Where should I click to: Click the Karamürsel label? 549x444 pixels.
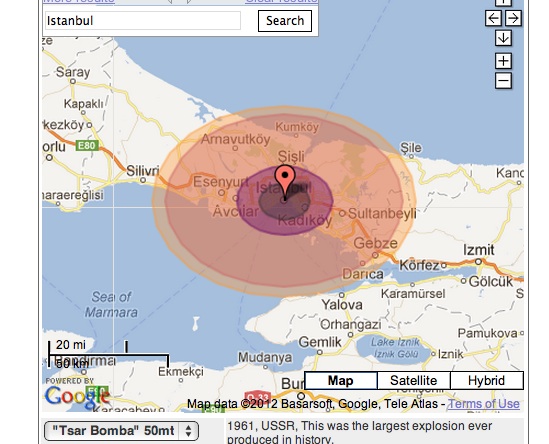[x=413, y=293]
